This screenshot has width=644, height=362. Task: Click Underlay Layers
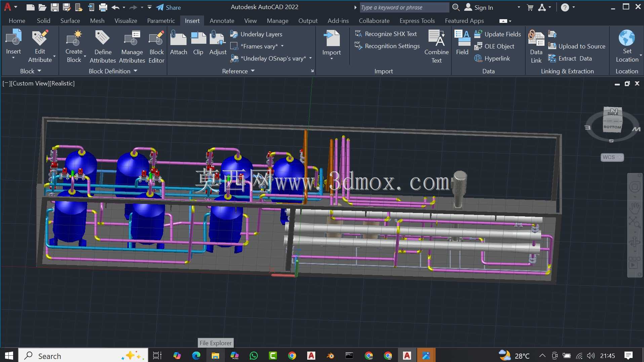[x=256, y=34]
